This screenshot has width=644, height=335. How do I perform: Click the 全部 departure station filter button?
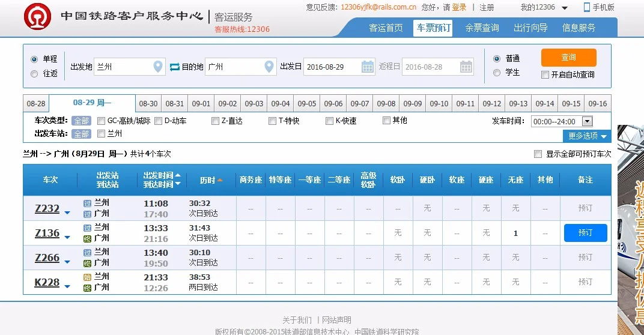point(81,134)
